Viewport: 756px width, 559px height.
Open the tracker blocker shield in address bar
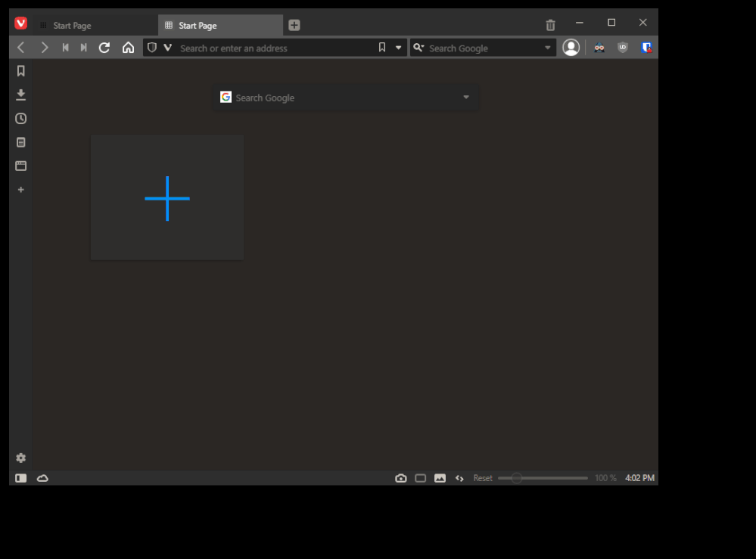(152, 48)
